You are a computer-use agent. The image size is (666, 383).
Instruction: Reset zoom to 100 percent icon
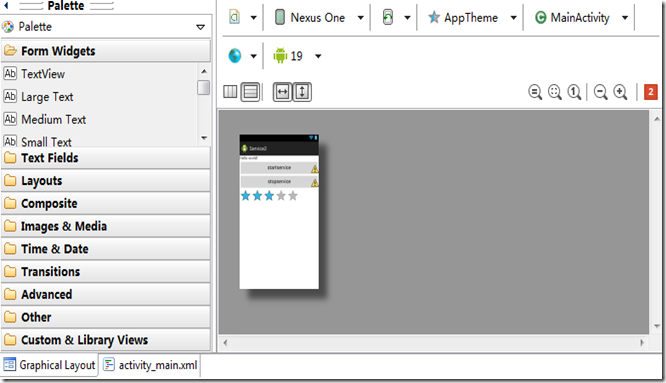[574, 92]
